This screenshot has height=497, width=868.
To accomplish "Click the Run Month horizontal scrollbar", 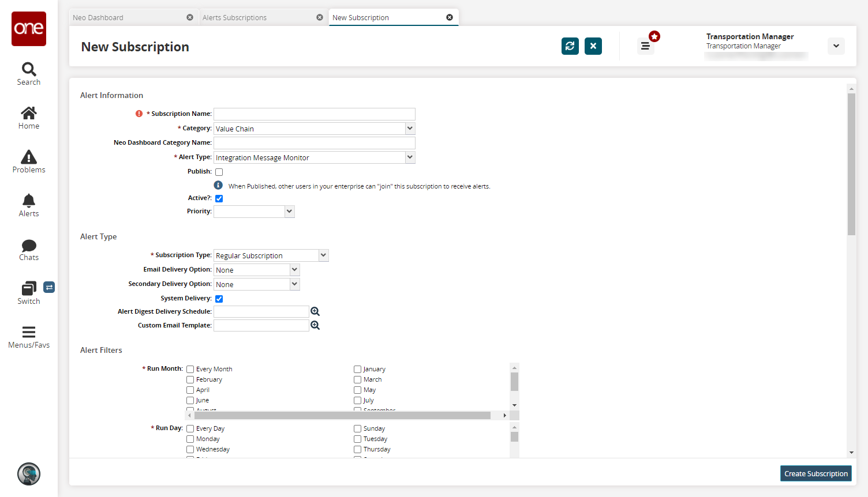I will point(342,415).
